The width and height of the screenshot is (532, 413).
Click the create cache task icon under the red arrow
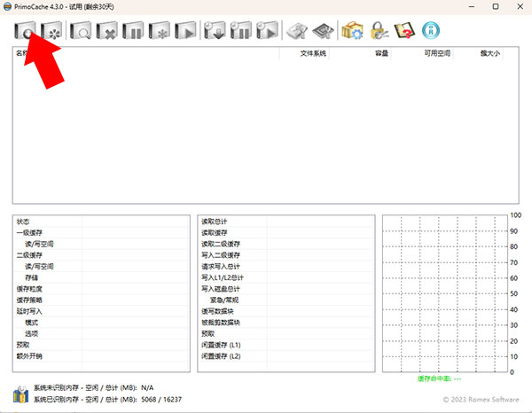point(26,30)
